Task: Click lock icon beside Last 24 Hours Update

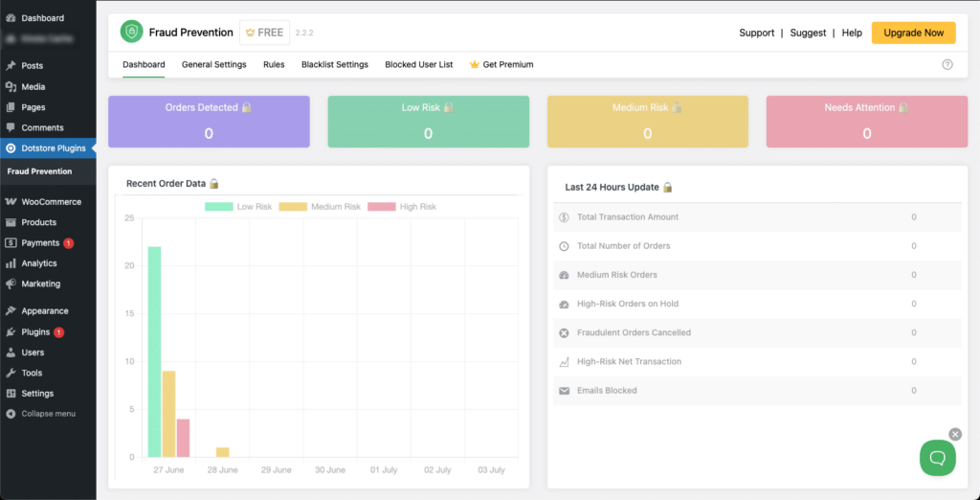Action: coord(667,188)
